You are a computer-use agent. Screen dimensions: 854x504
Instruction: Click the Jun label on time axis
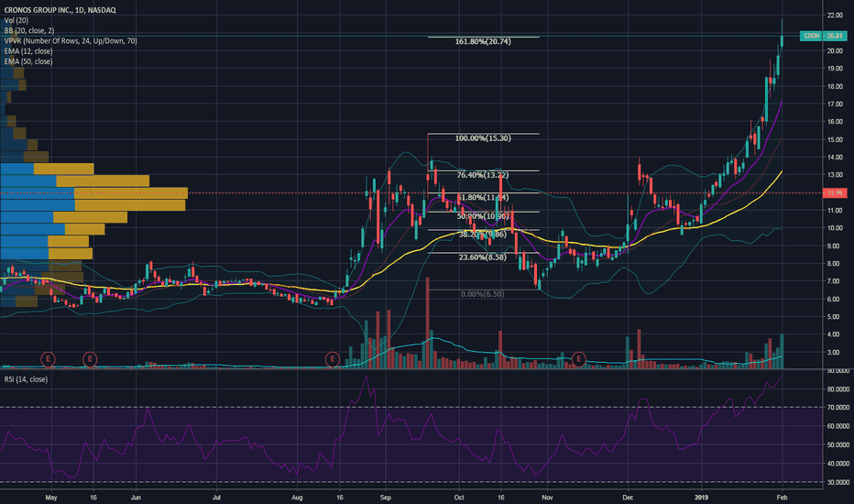click(x=136, y=498)
